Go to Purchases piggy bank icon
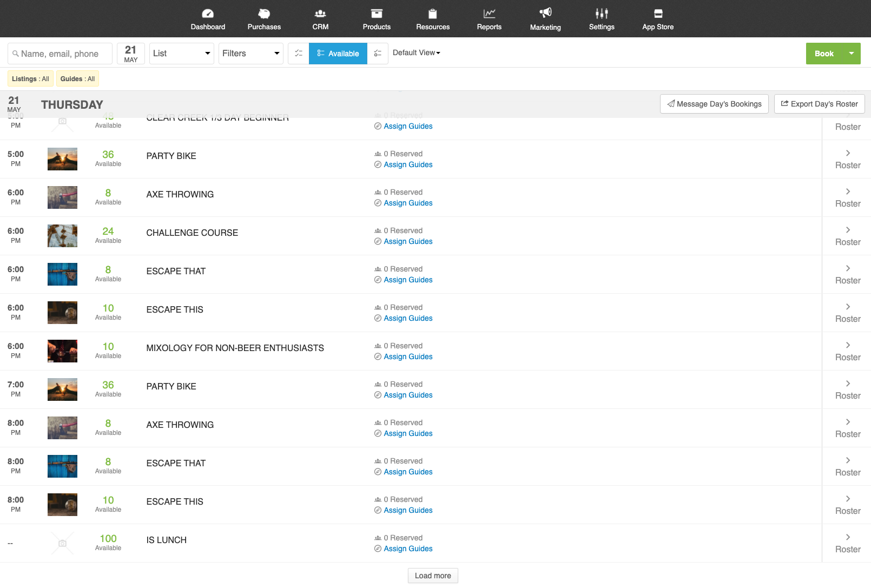The width and height of the screenshot is (871, 588). click(264, 14)
